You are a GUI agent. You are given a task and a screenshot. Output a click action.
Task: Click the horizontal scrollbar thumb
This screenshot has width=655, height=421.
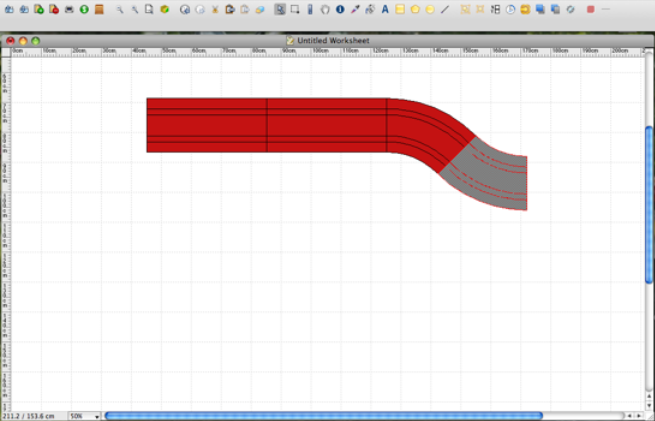click(x=323, y=415)
